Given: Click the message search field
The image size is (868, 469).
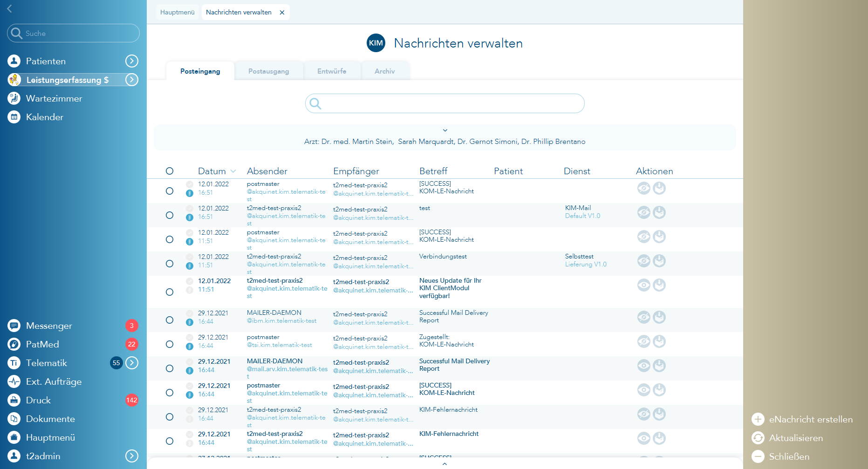Looking at the screenshot, I should (x=445, y=103).
